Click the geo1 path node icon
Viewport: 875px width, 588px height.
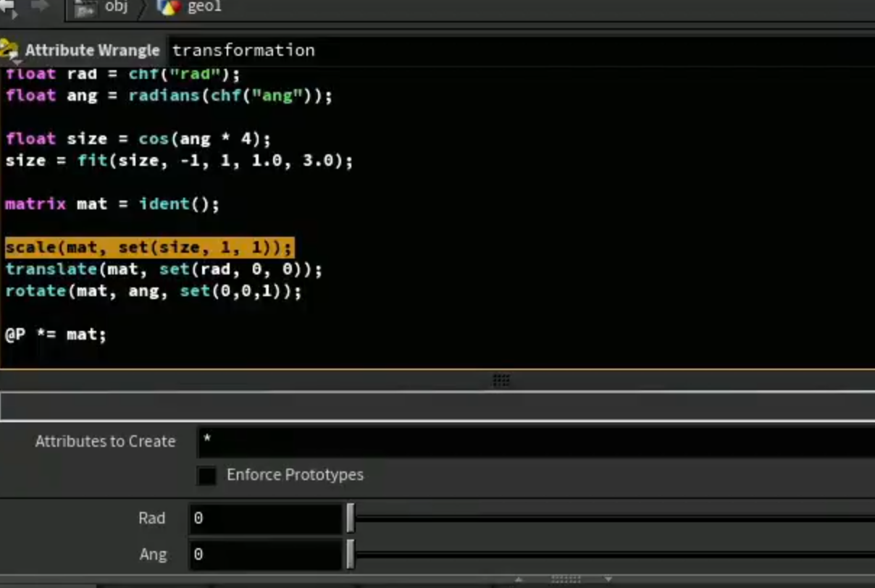tap(169, 8)
